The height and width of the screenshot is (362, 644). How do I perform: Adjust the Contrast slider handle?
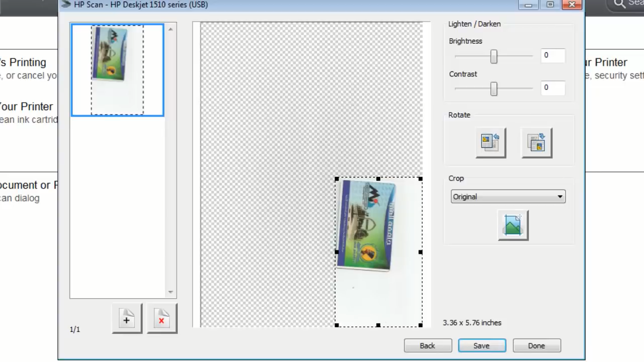pos(494,89)
